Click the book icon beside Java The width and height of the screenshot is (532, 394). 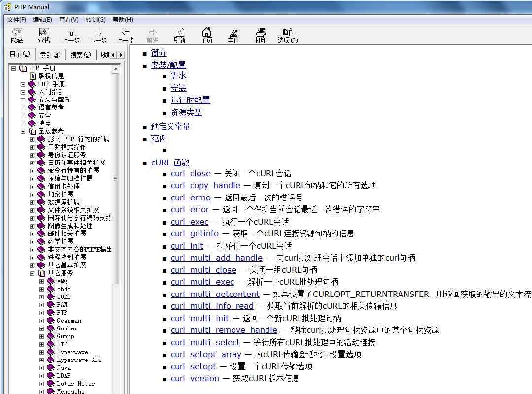[x=51, y=368]
